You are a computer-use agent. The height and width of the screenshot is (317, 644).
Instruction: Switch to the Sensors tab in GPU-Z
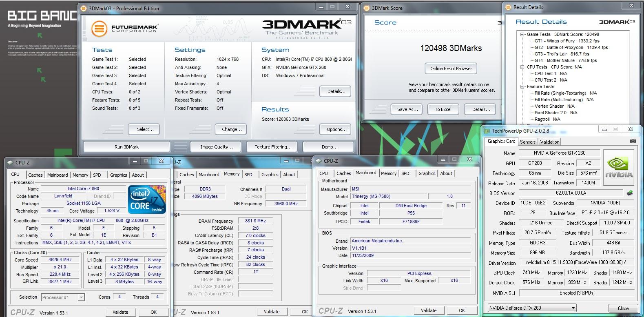point(527,142)
